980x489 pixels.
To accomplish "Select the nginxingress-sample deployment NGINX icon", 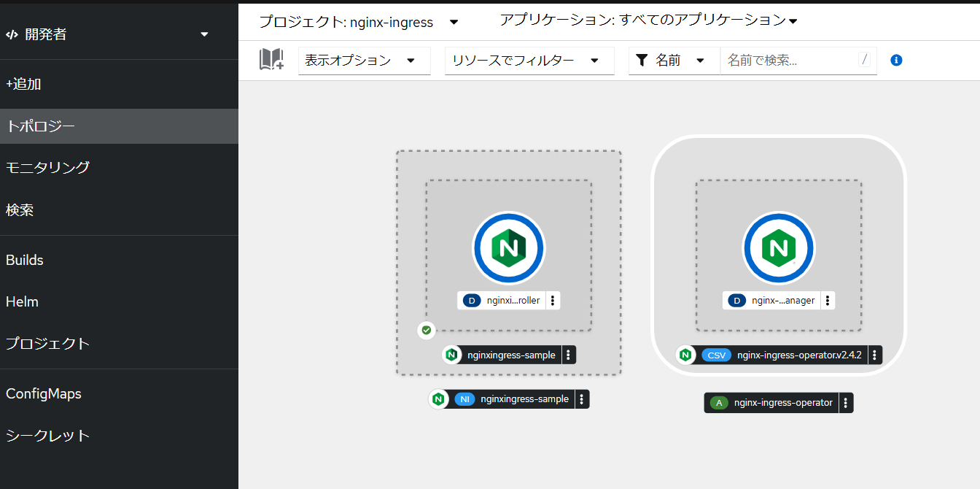I will pyautogui.click(x=508, y=247).
